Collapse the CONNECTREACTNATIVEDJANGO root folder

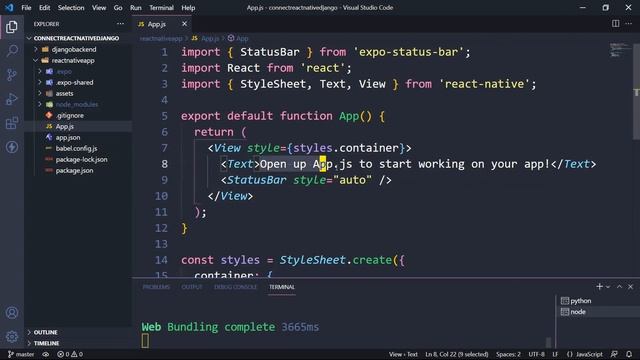coord(76,38)
